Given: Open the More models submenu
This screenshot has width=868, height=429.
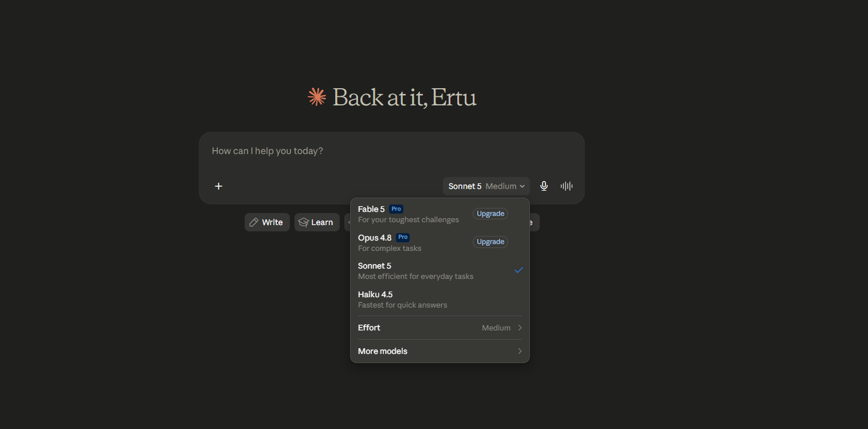Looking at the screenshot, I should [x=440, y=351].
